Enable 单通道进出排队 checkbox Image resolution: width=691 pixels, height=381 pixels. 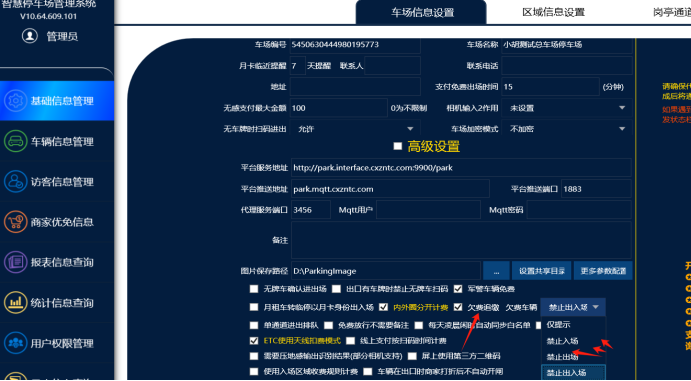(x=253, y=326)
